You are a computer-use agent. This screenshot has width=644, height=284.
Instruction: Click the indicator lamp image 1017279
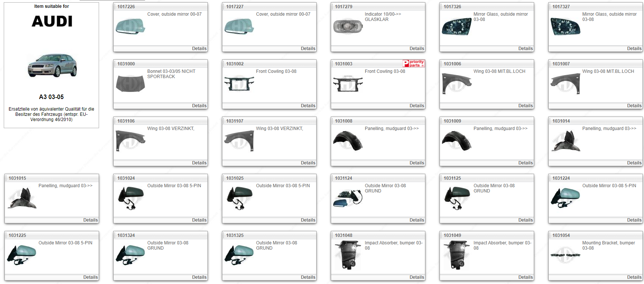point(348,26)
